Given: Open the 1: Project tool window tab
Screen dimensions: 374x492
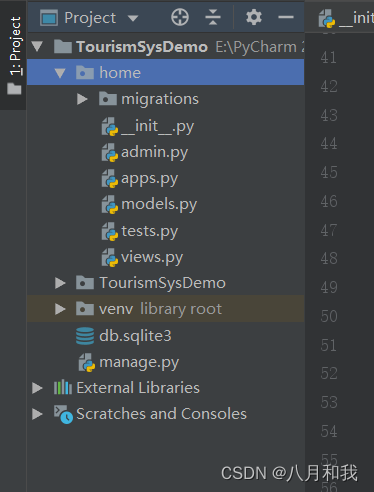Looking at the screenshot, I should 13,55.
